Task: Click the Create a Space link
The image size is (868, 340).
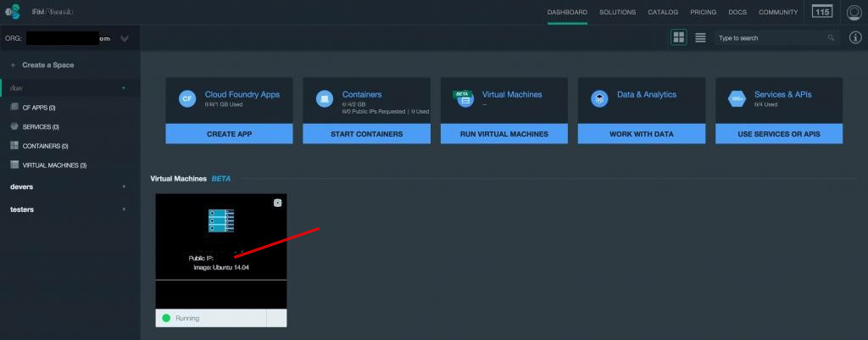Action: (x=47, y=64)
